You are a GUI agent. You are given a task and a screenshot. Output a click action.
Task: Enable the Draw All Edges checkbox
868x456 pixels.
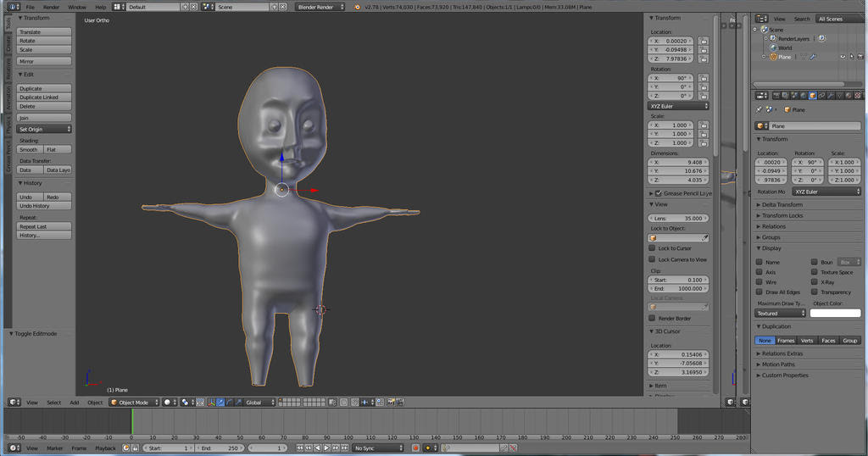click(x=759, y=292)
